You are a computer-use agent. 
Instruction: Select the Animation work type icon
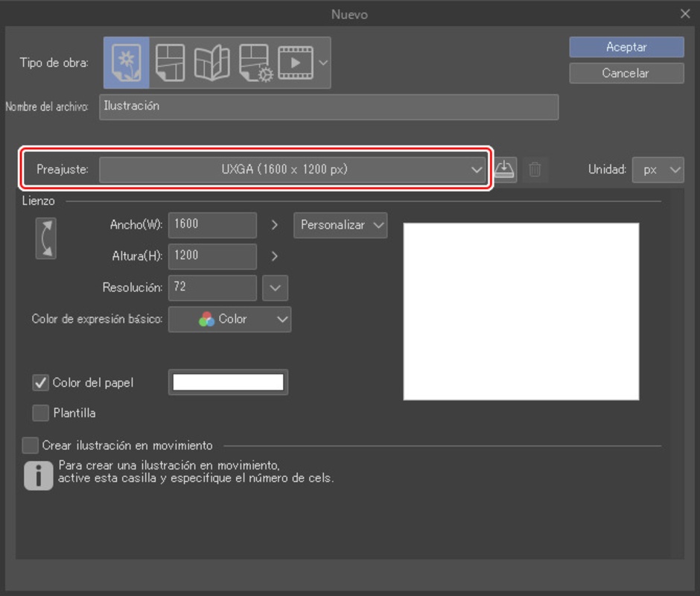[296, 63]
